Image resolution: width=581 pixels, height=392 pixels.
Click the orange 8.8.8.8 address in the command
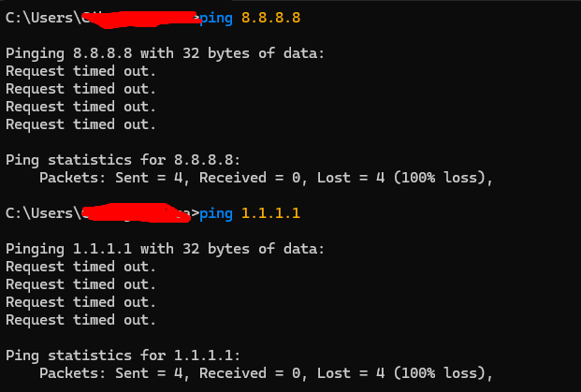(268, 18)
